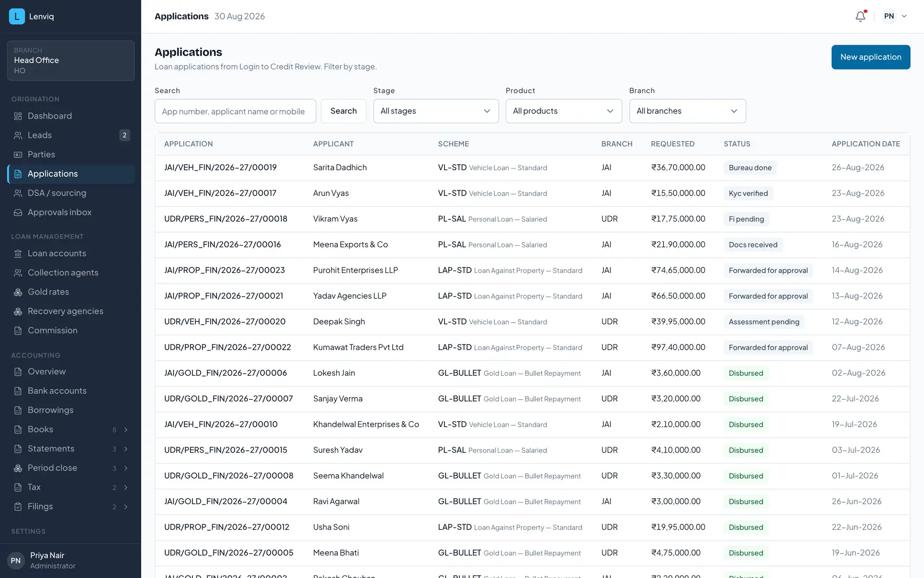Click the PN avatar in sidebar footer
This screenshot has width=924, height=578.
click(16, 561)
